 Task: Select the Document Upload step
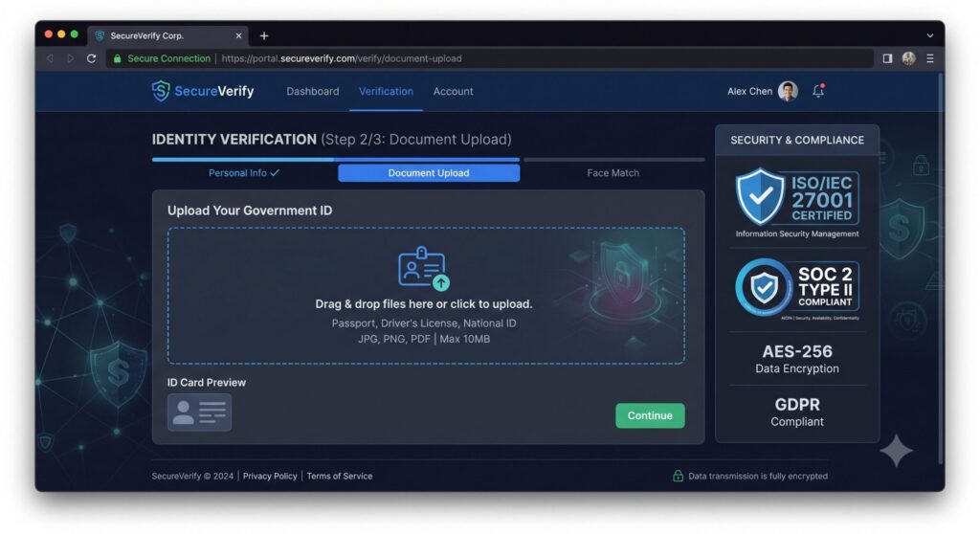pos(429,173)
